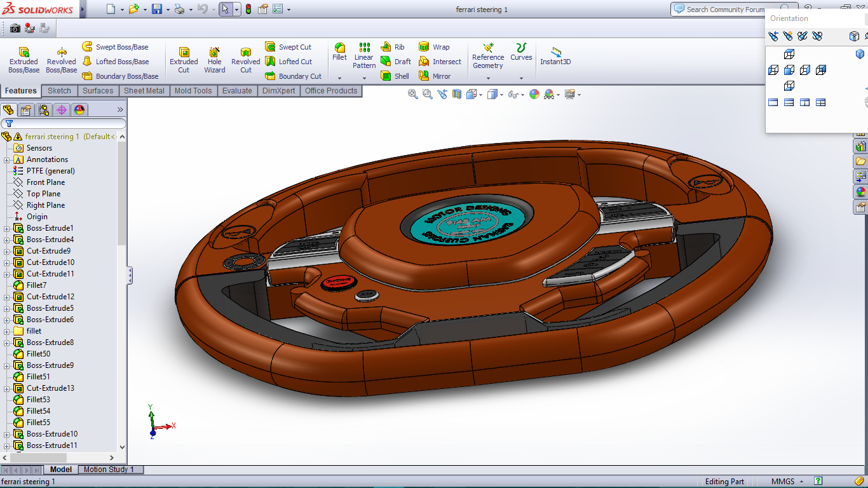Click the Intersect button
Screen dimensions: 868x488
pos(440,62)
